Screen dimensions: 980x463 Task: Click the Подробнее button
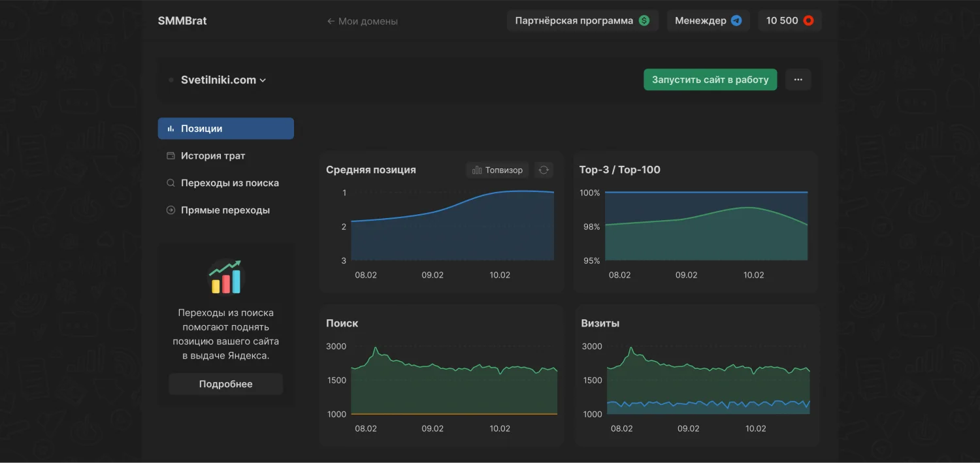(225, 384)
